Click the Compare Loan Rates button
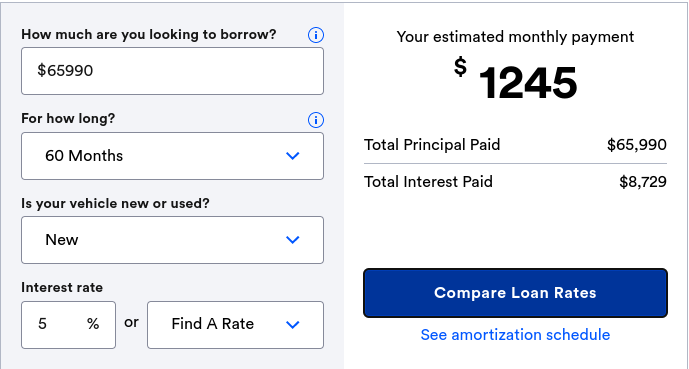This screenshot has height=369, width=689. point(515,293)
